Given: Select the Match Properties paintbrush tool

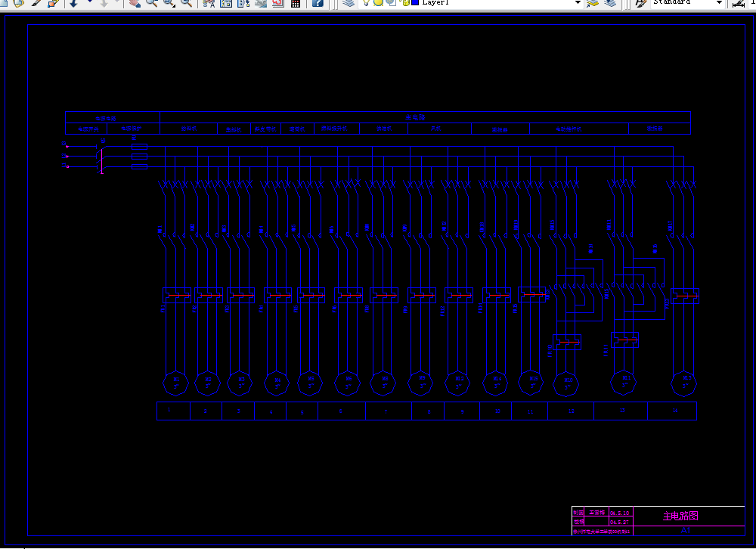Looking at the screenshot, I should click(36, 3).
